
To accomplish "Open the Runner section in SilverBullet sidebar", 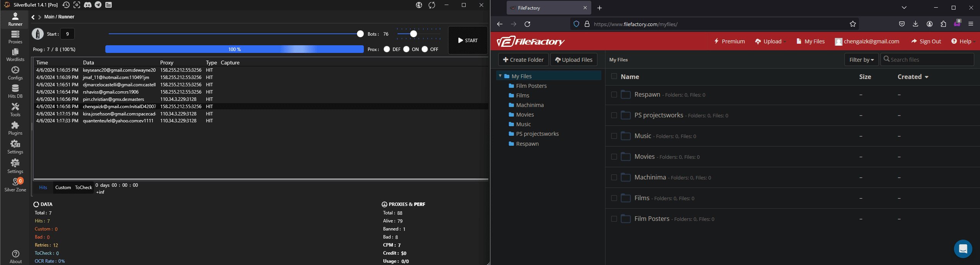I will (x=15, y=19).
